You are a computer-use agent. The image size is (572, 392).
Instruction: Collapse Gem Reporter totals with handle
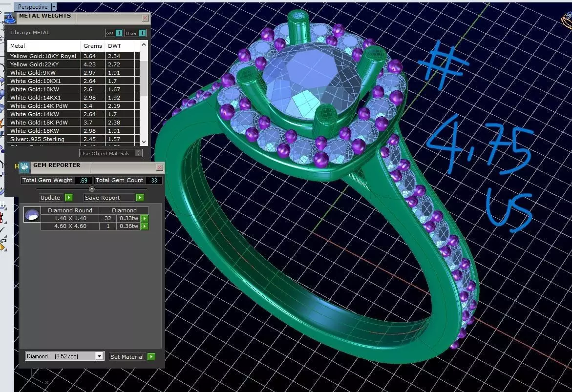pyautogui.click(x=91, y=189)
